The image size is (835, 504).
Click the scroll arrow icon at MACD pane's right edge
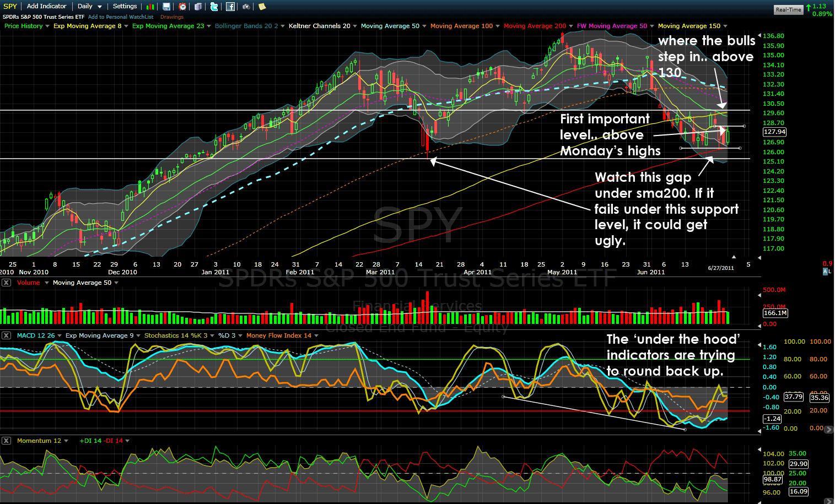829,429
